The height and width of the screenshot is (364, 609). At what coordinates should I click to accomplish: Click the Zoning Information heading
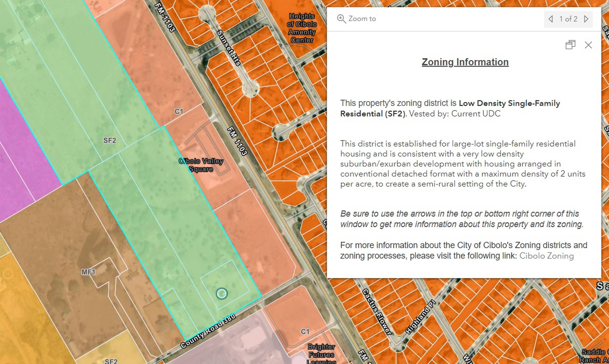click(x=465, y=62)
